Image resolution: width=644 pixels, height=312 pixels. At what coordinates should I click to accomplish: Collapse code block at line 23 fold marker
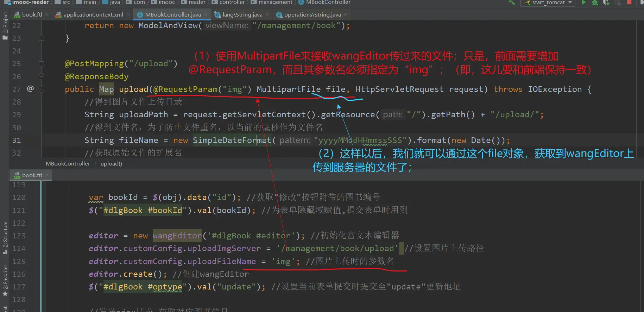(41, 38)
